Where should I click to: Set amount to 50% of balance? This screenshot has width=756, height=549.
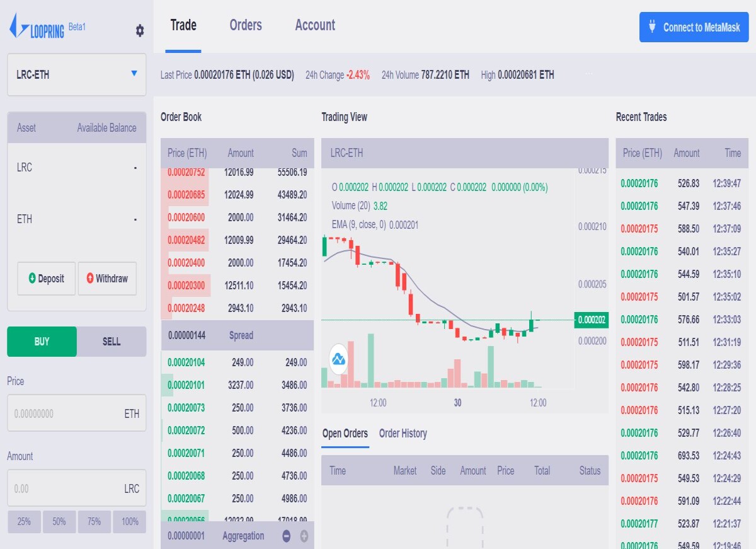59,522
